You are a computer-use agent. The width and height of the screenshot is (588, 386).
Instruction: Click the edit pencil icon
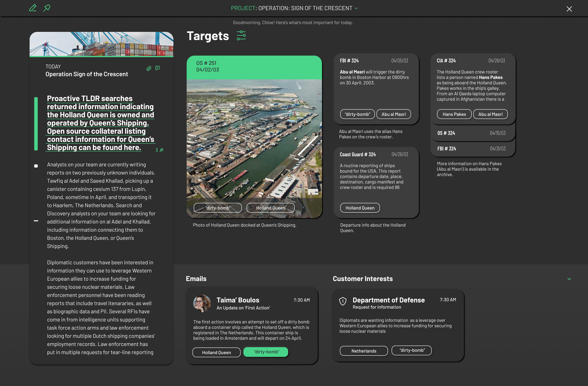33,8
